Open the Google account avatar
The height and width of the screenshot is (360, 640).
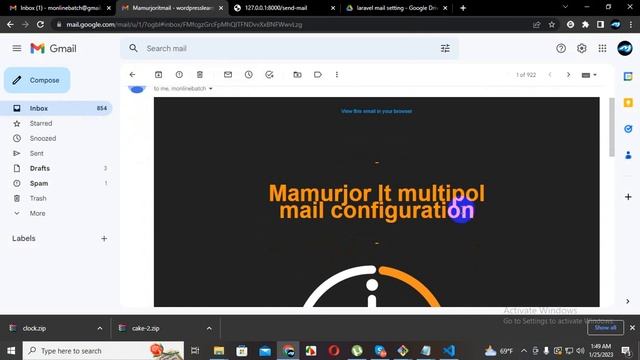(x=624, y=48)
